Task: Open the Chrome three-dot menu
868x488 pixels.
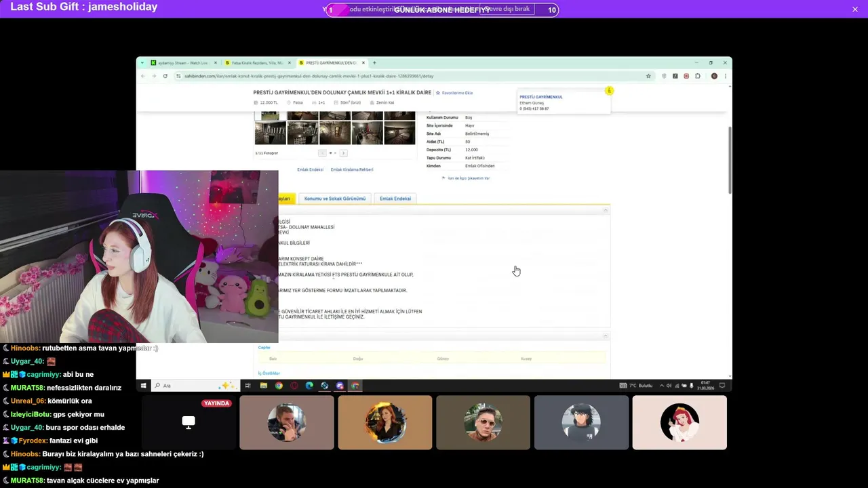Action: (x=726, y=76)
